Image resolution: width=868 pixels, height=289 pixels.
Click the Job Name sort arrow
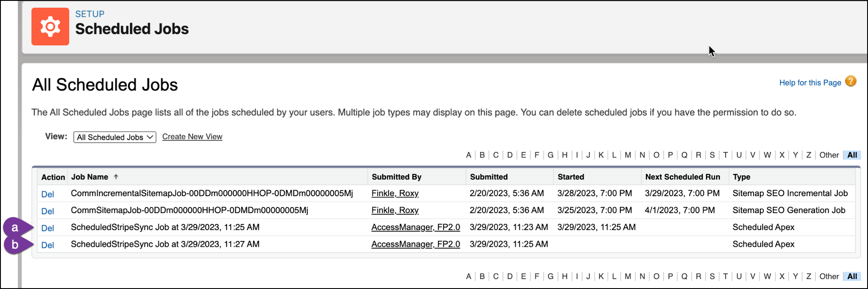tap(116, 177)
